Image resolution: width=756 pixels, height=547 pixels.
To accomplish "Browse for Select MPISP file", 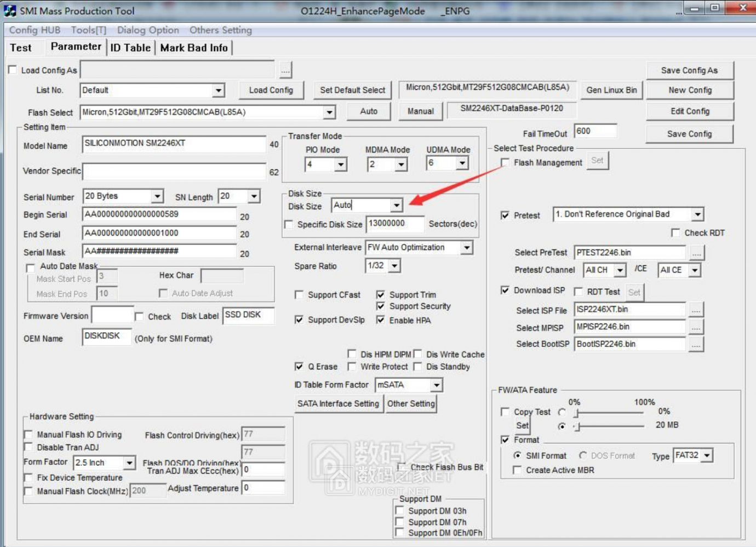I will click(x=696, y=327).
